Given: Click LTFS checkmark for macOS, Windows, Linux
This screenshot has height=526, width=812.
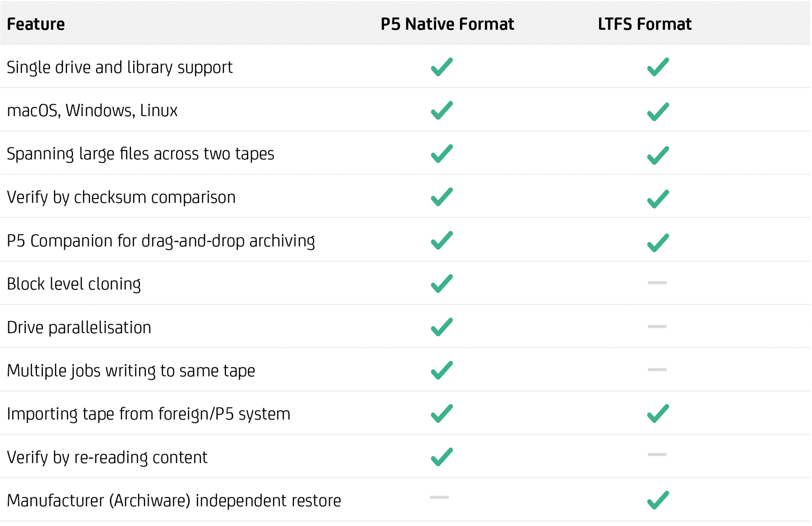Looking at the screenshot, I should [x=658, y=111].
